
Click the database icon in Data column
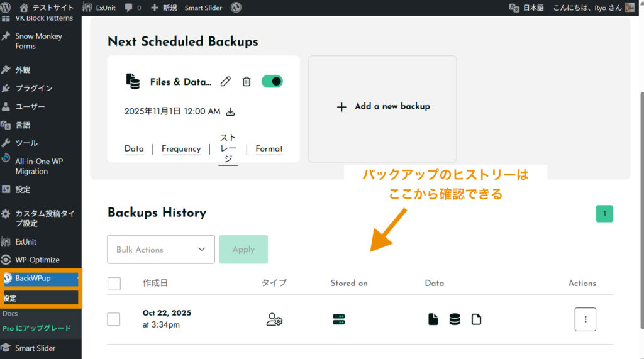coord(454,319)
